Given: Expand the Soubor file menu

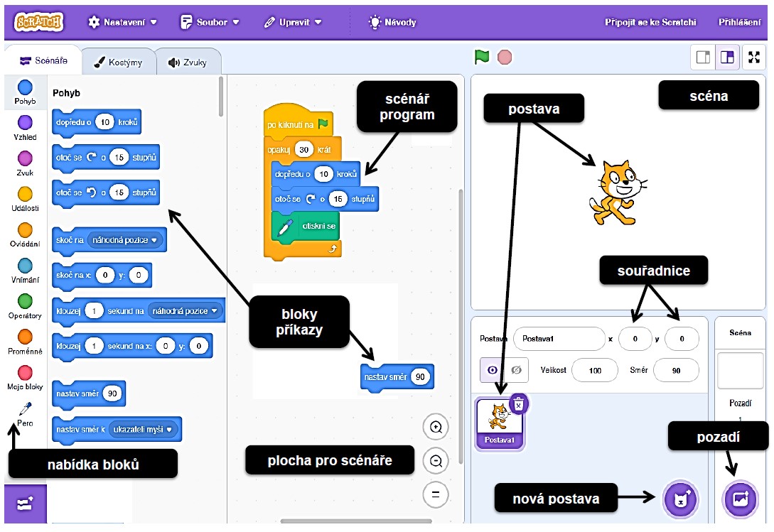Looking at the screenshot, I should pos(210,22).
